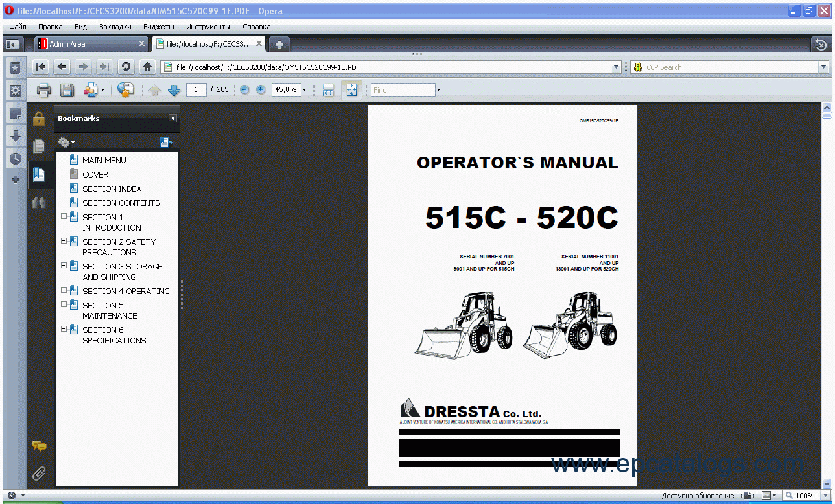The image size is (835, 504).
Task: Select fit one full page icon
Action: coord(351,90)
